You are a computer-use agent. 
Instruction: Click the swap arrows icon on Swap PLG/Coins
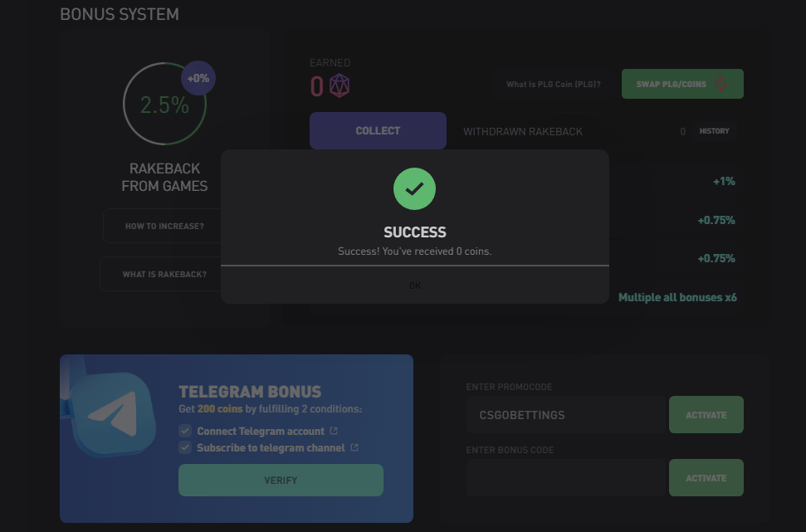click(x=720, y=84)
